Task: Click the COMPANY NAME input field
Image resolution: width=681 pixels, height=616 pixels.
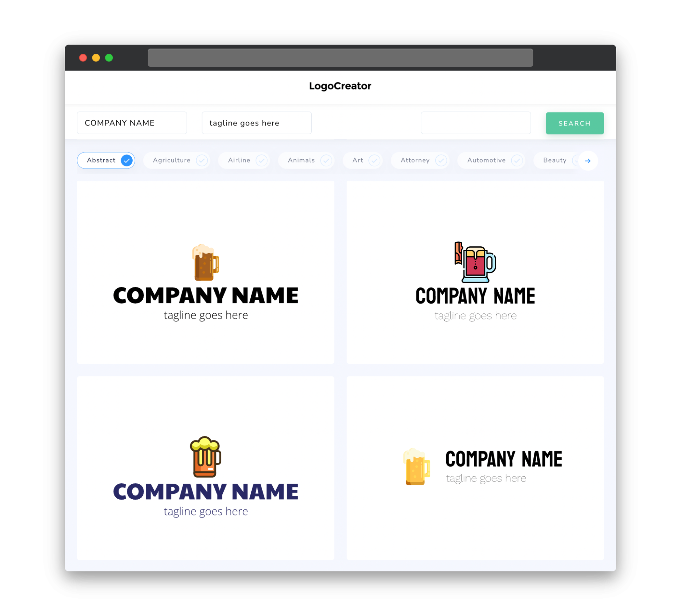Action: pyautogui.click(x=132, y=123)
